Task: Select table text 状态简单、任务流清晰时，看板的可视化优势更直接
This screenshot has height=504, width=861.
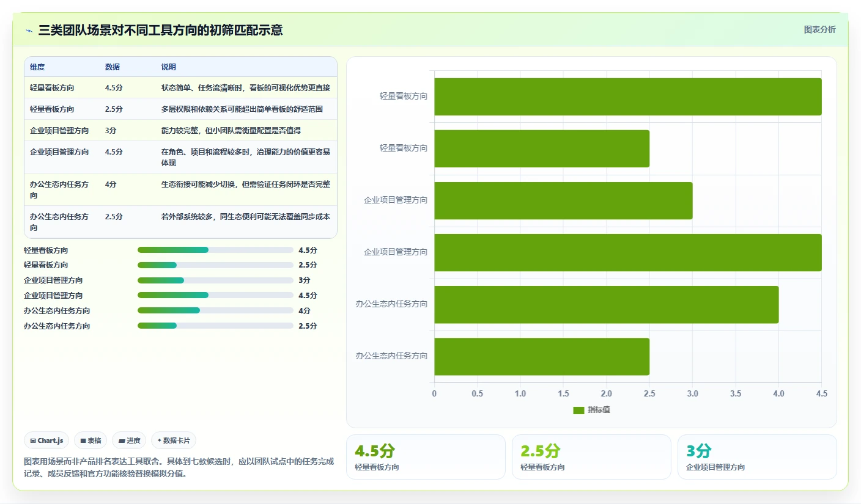Action: click(x=246, y=88)
